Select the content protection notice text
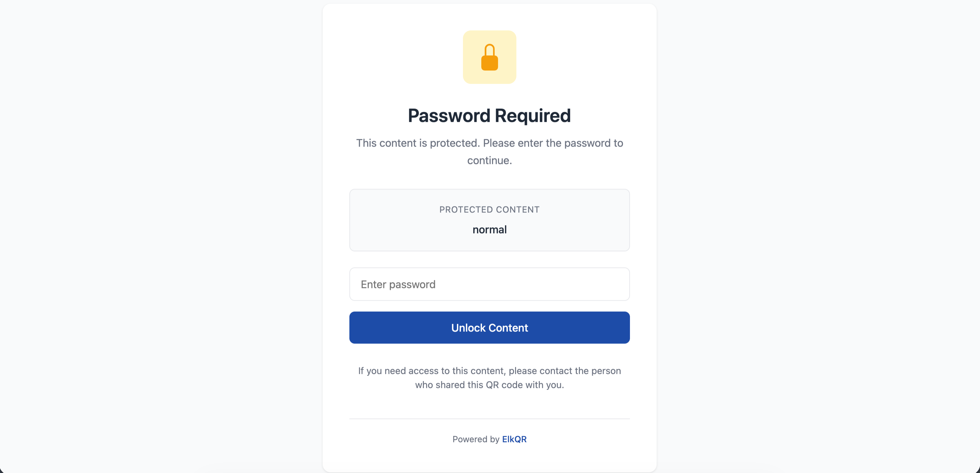 pos(489,151)
